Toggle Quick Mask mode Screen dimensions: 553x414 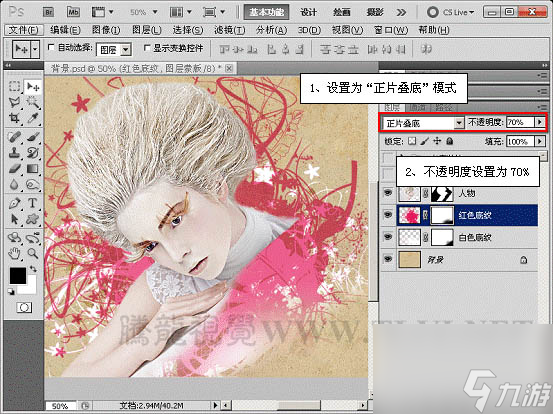(24, 308)
